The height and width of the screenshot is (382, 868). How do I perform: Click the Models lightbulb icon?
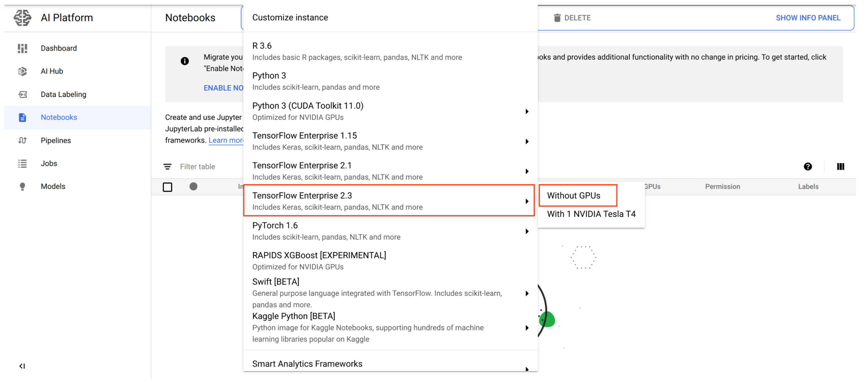[x=22, y=186]
